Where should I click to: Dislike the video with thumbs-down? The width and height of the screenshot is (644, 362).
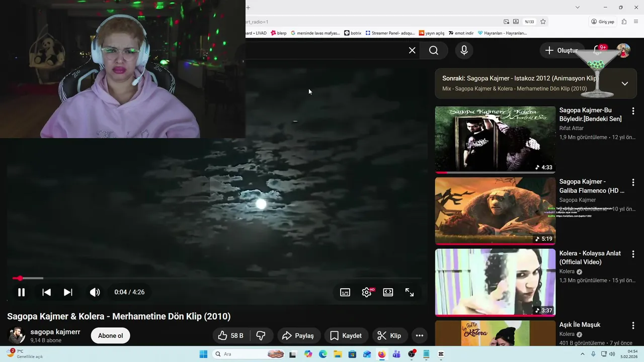click(x=261, y=335)
